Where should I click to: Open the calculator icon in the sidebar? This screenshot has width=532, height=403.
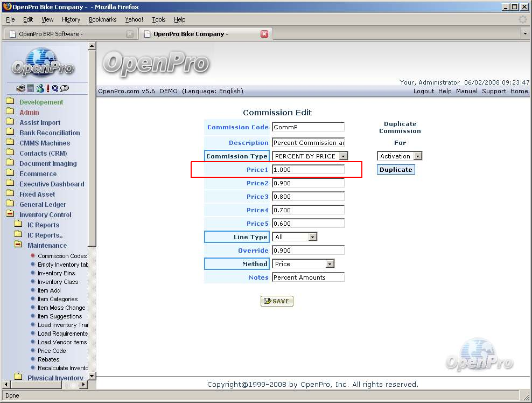coord(31,88)
